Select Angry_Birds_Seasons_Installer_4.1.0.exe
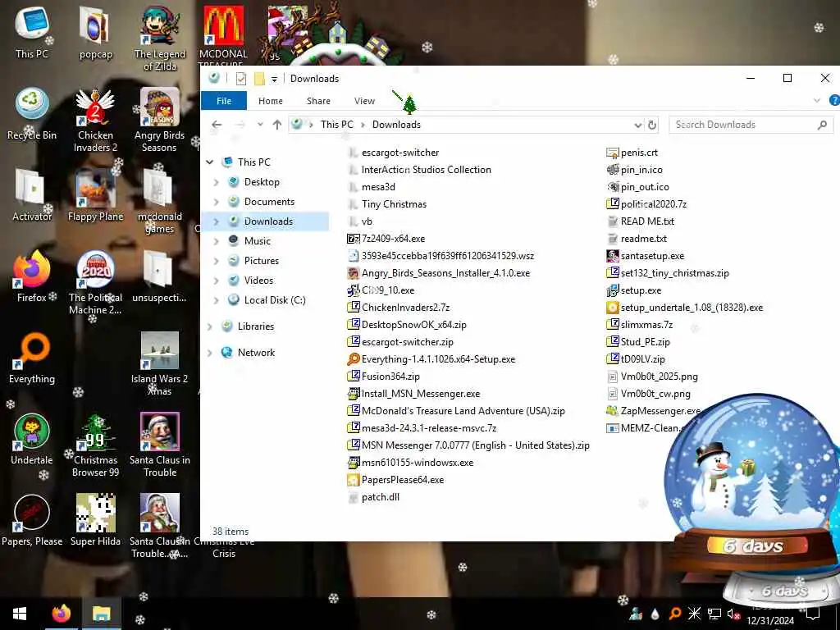The height and width of the screenshot is (630, 840). click(439, 272)
